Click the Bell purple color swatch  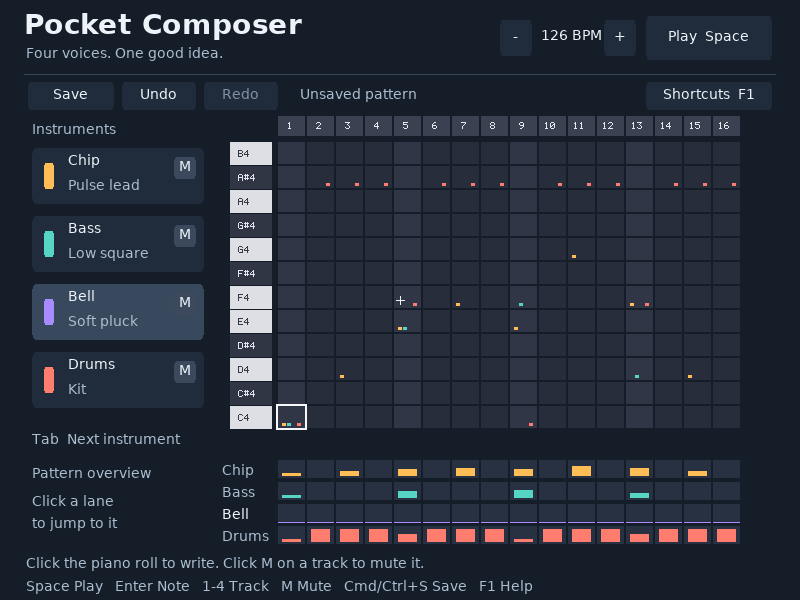(49, 312)
